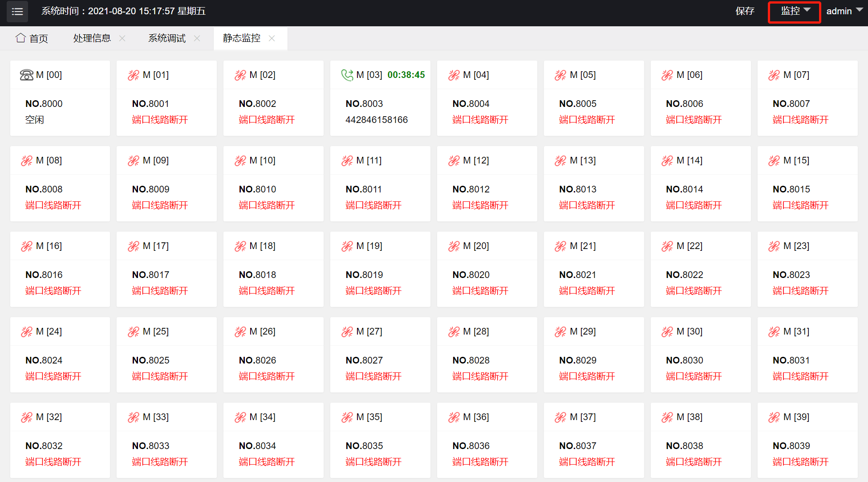Close the 静态监控 tab
Screen dimensions: 868x482
click(x=272, y=38)
